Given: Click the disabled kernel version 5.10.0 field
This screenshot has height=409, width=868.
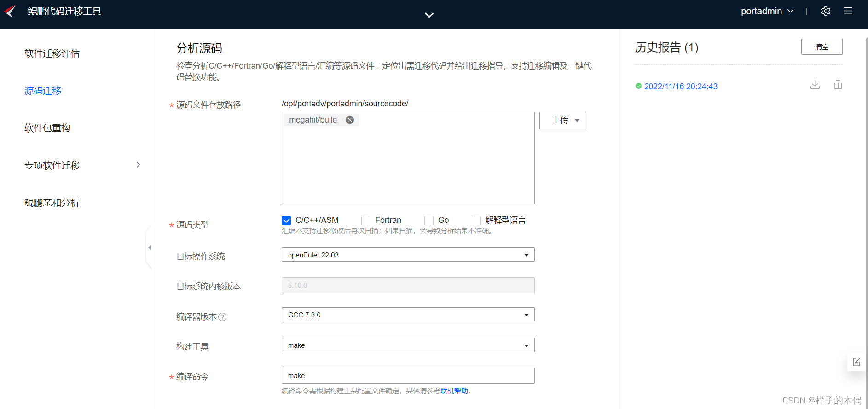Looking at the screenshot, I should pos(408,286).
